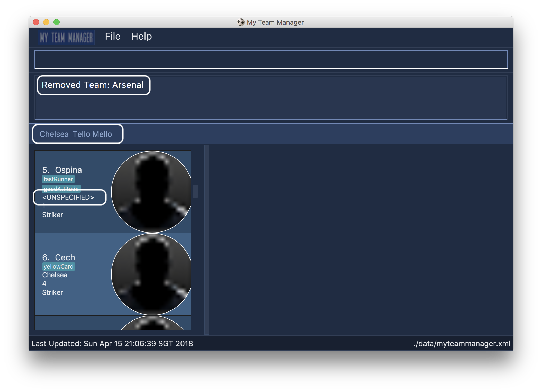Close the window with the red button
542x392 pixels.
36,22
